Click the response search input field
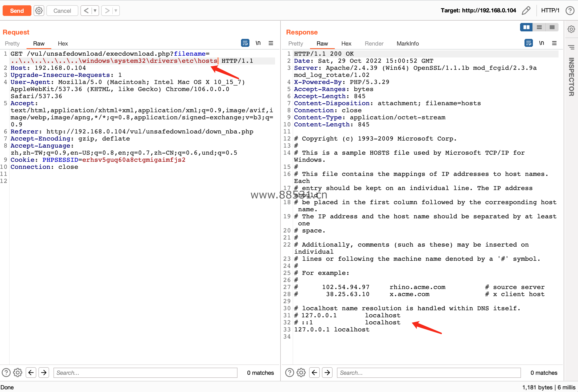Image resolution: width=578 pixels, height=392 pixels. click(x=429, y=372)
